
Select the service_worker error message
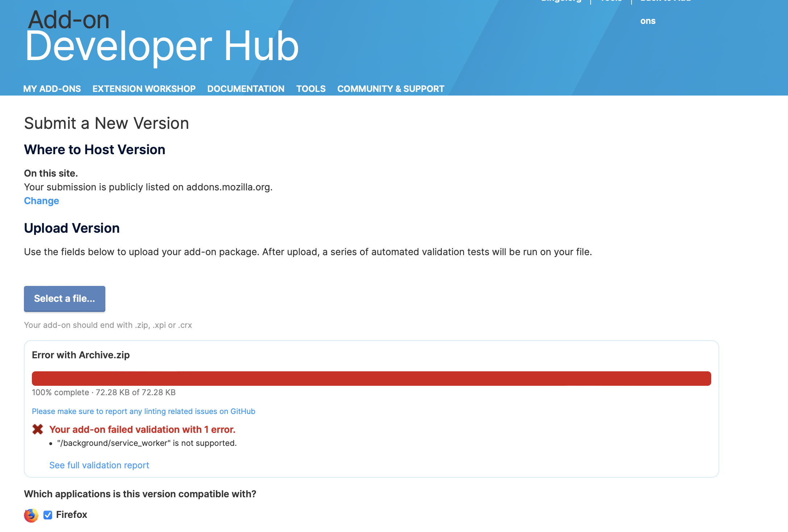pyautogui.click(x=147, y=443)
